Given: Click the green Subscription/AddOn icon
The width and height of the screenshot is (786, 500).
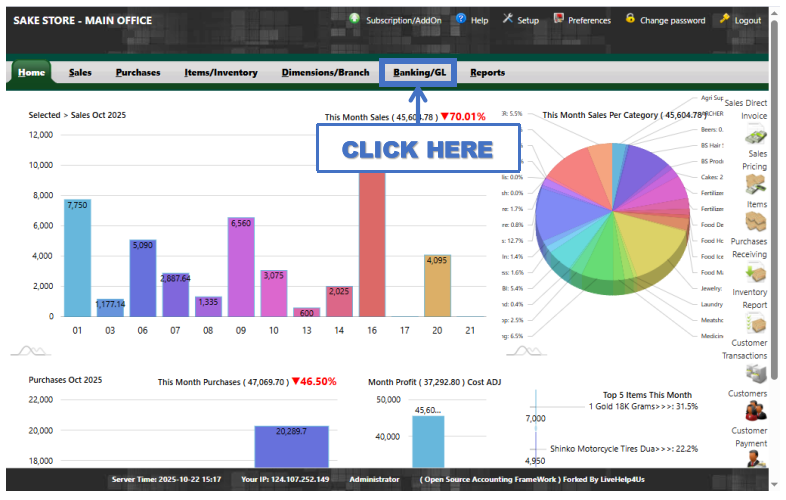Looking at the screenshot, I should 355,19.
